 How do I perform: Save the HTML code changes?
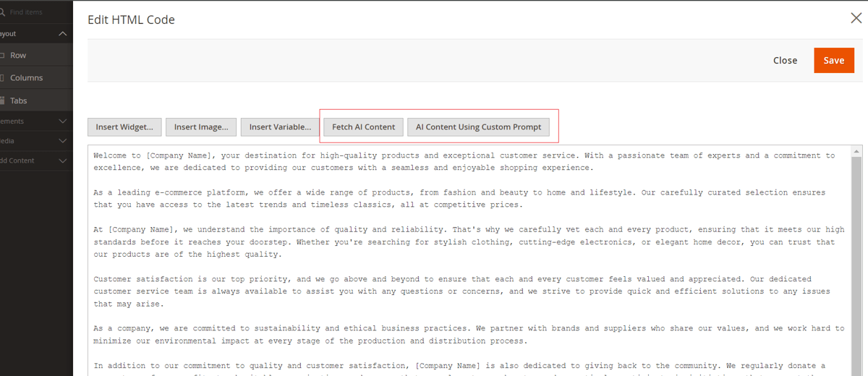pos(833,61)
